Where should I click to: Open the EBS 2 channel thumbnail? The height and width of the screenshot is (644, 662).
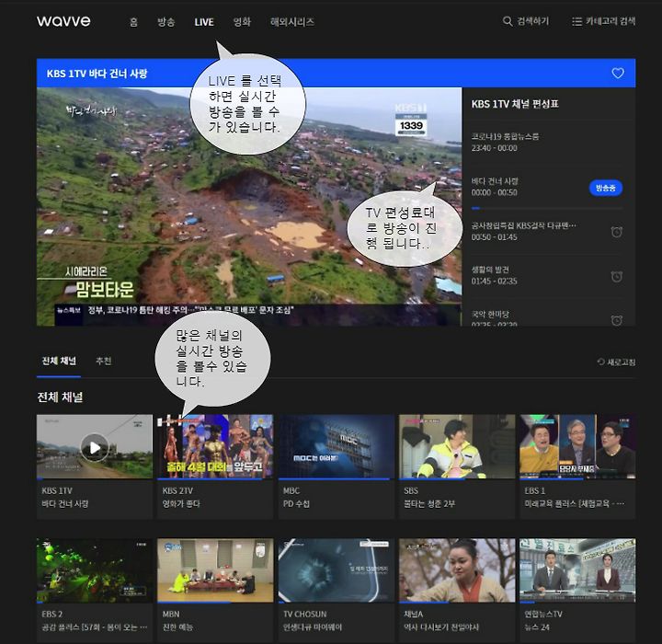95,570
